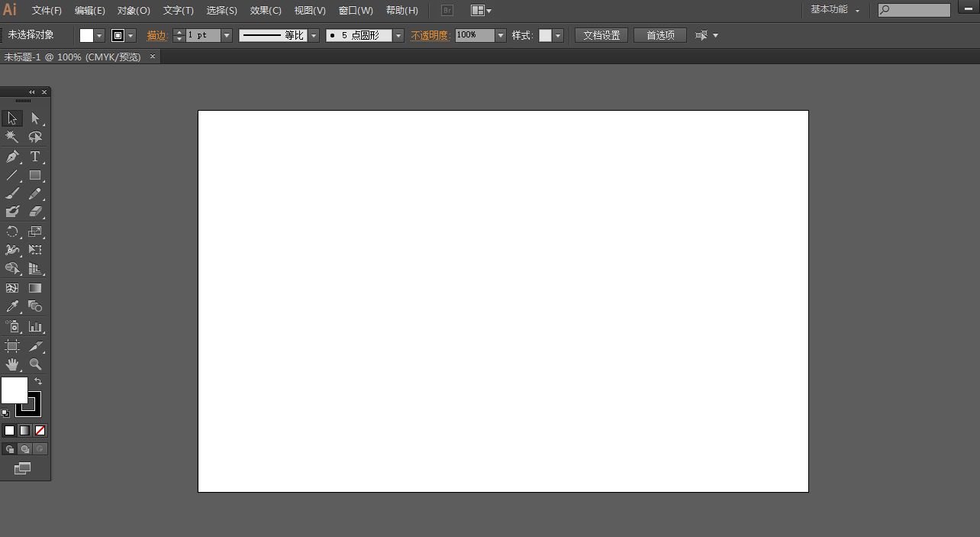
Task: Pick the Magic Wand tool
Action: click(x=12, y=137)
